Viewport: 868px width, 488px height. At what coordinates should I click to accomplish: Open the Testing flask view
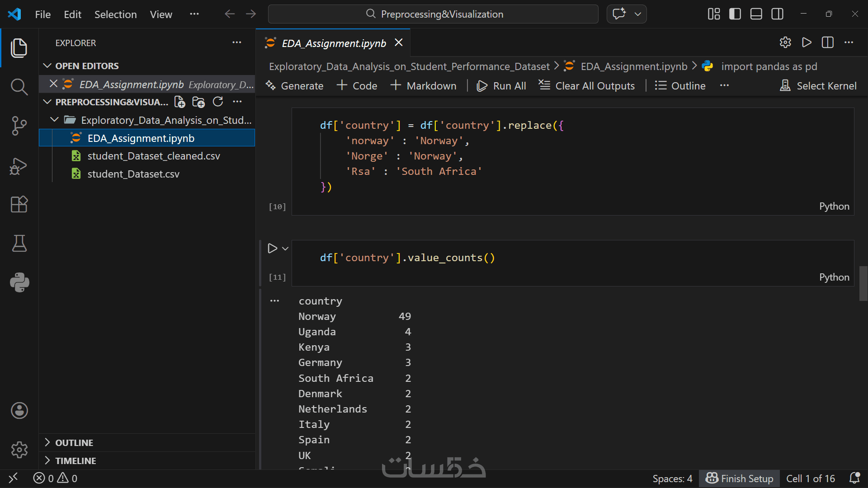(19, 243)
